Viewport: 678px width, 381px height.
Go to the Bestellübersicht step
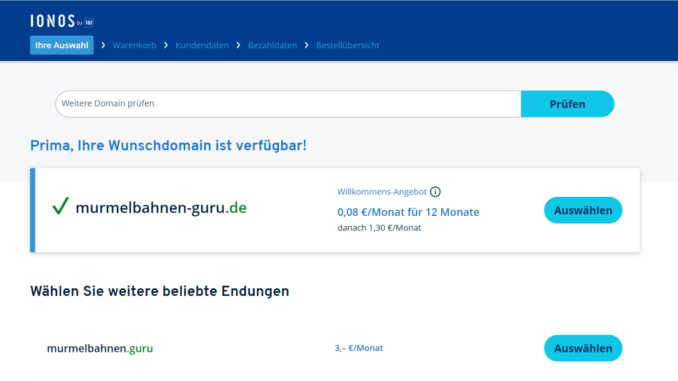pyautogui.click(x=348, y=45)
